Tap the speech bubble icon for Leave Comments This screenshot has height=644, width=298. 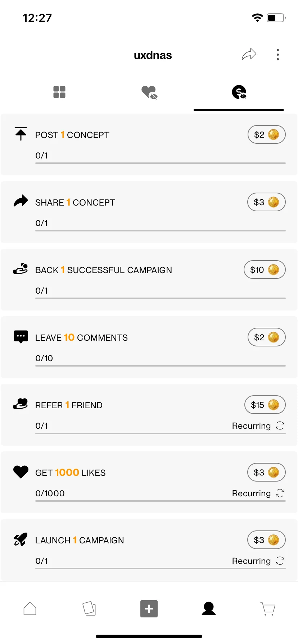click(21, 337)
